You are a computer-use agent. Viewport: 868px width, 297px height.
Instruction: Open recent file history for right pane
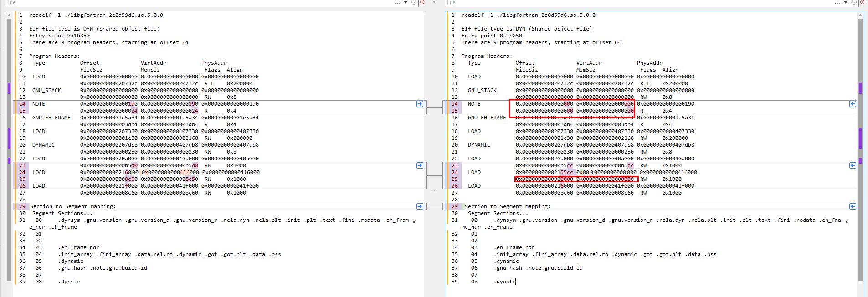854,3
